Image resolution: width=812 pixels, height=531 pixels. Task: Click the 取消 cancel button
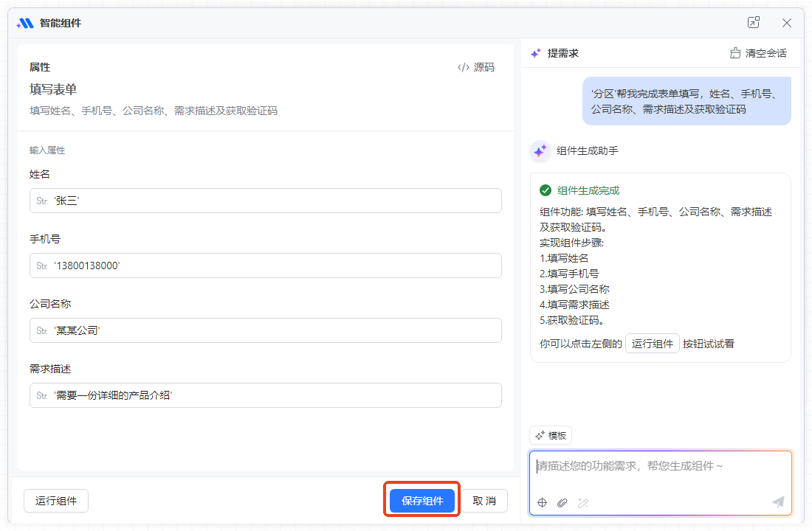[484, 501]
